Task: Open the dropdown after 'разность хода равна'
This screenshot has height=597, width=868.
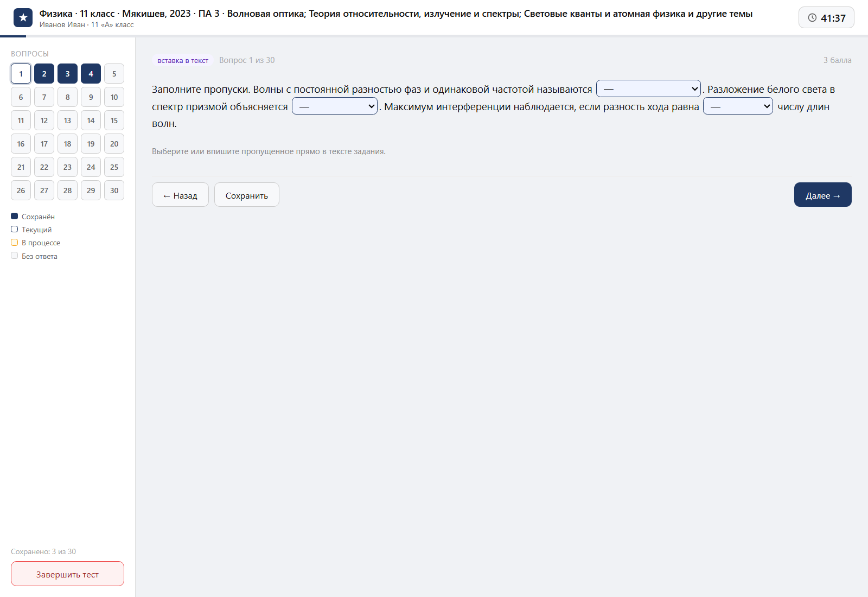Action: click(738, 106)
